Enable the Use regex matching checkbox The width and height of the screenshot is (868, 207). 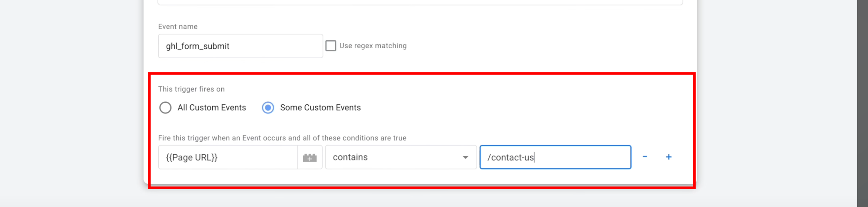(x=331, y=46)
